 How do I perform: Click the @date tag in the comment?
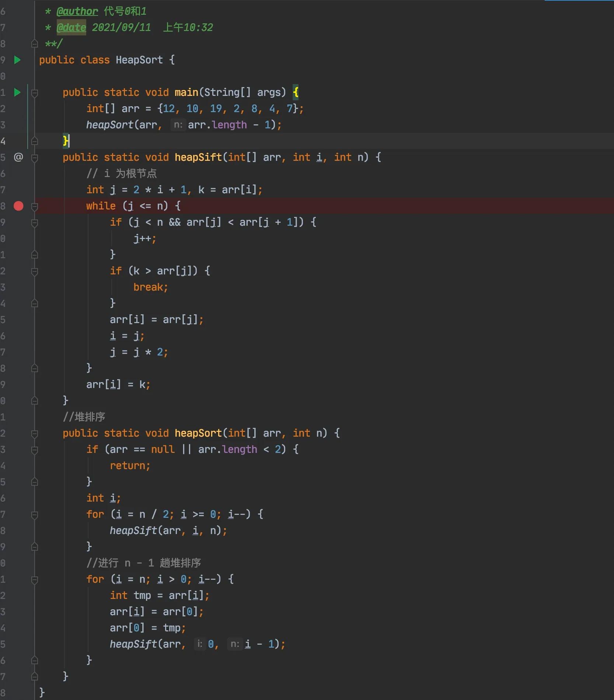[x=71, y=27]
